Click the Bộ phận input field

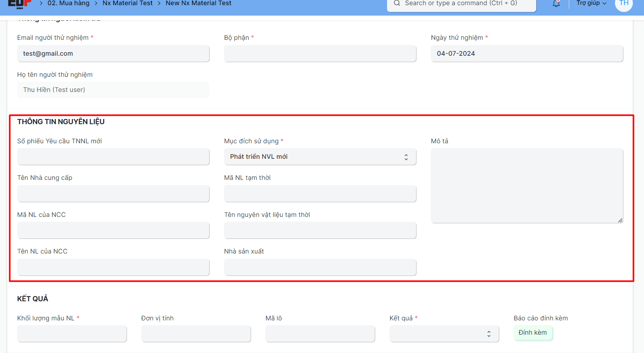(x=320, y=54)
